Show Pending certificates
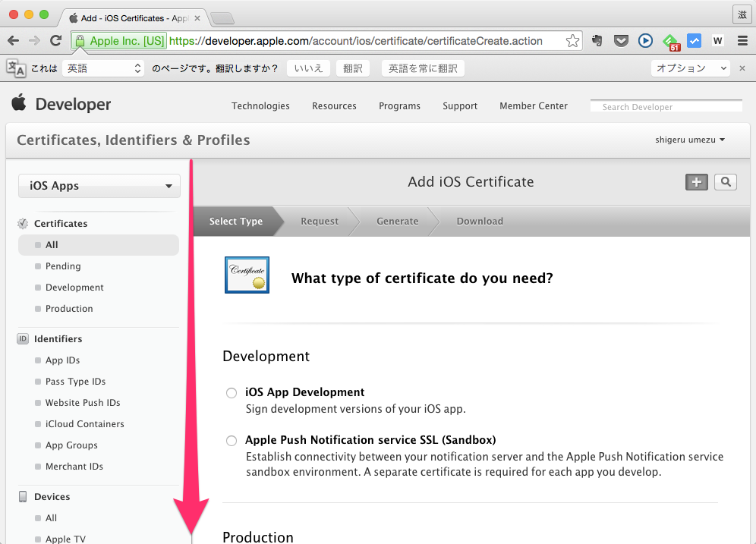 (63, 266)
